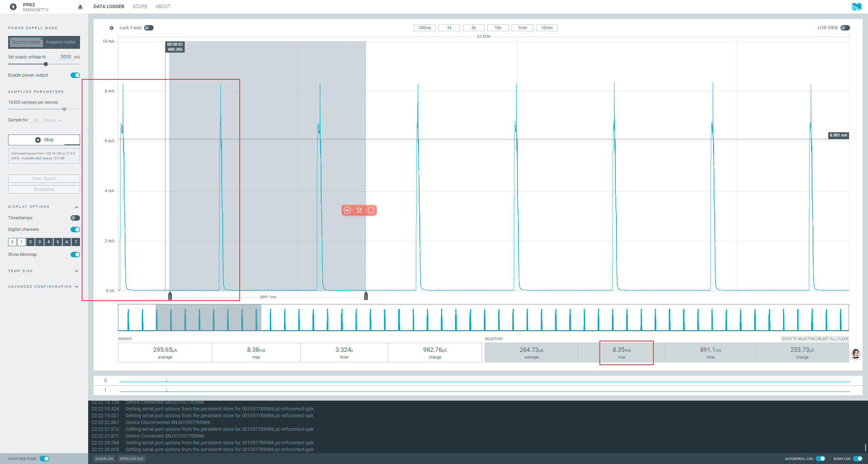The width and height of the screenshot is (868, 464).
Task: Click the Screenshot button
Action: (x=44, y=189)
